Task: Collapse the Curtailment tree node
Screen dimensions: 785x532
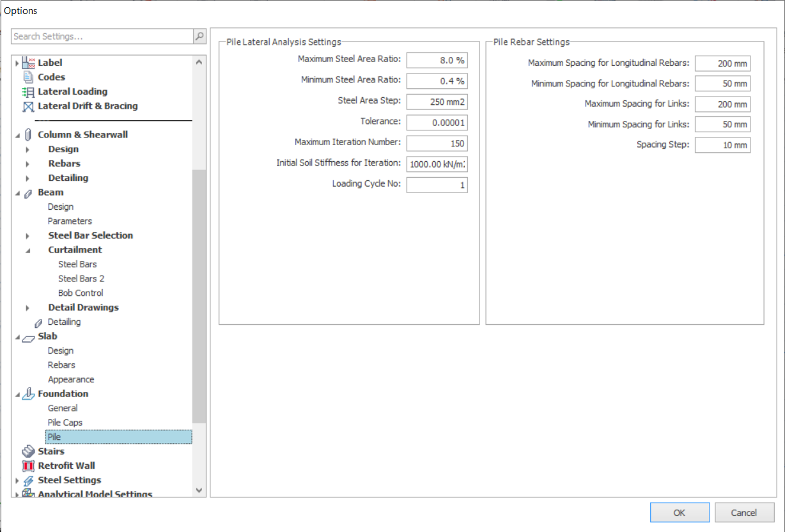Action: [x=27, y=250]
